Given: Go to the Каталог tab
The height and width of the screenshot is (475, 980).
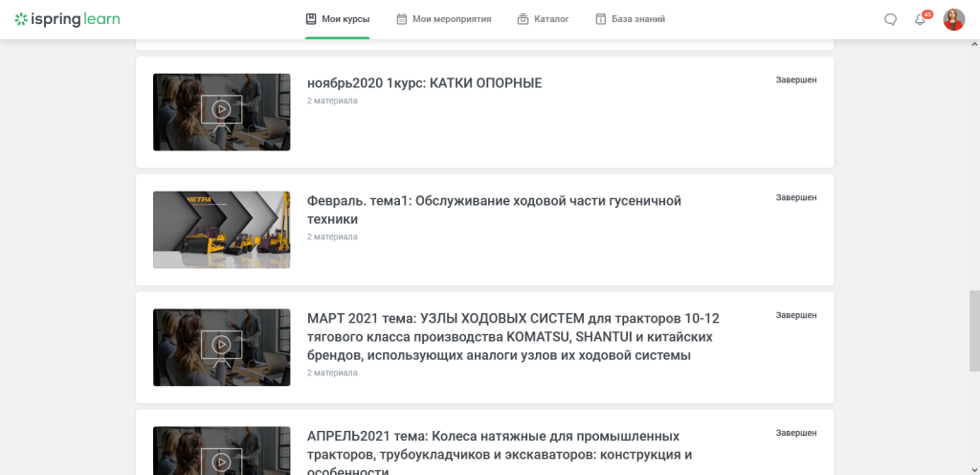Looking at the screenshot, I should click(x=544, y=19).
